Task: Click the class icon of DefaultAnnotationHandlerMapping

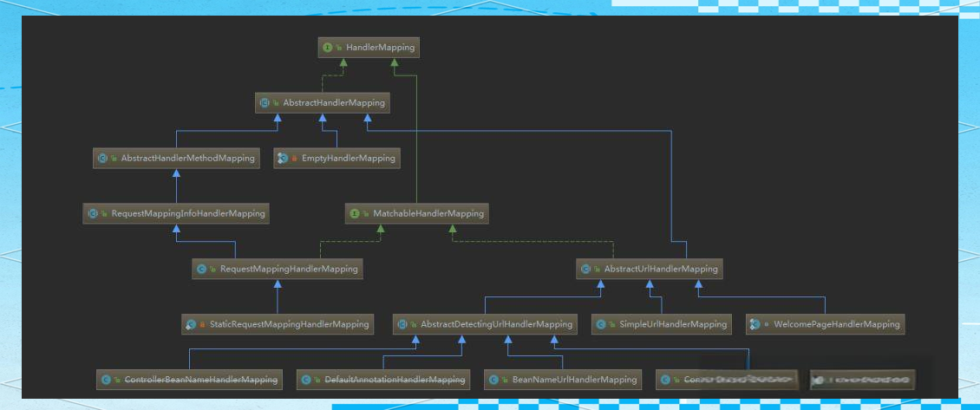Action: tap(306, 380)
